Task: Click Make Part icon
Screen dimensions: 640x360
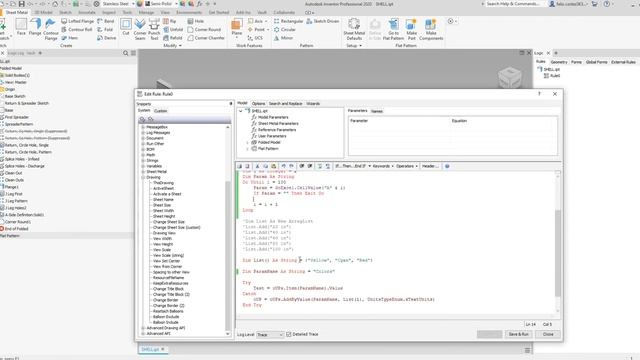Action: tap(411, 29)
